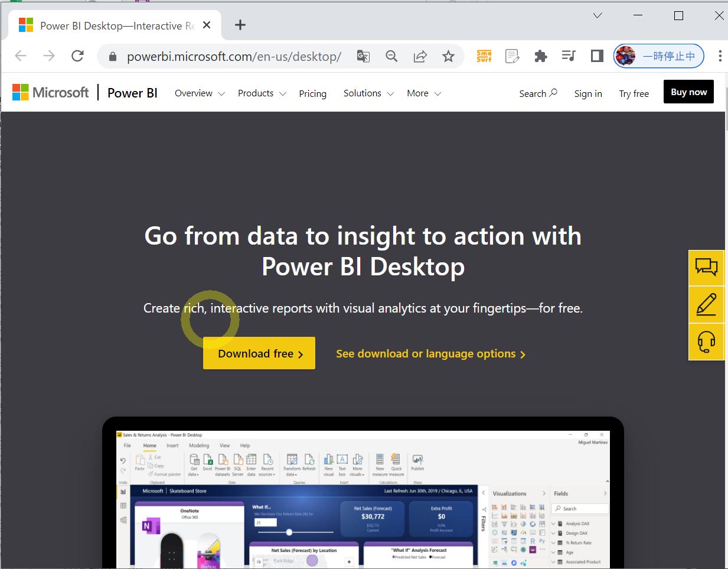Click the Buy now button
The image size is (728, 569).
[x=688, y=92]
